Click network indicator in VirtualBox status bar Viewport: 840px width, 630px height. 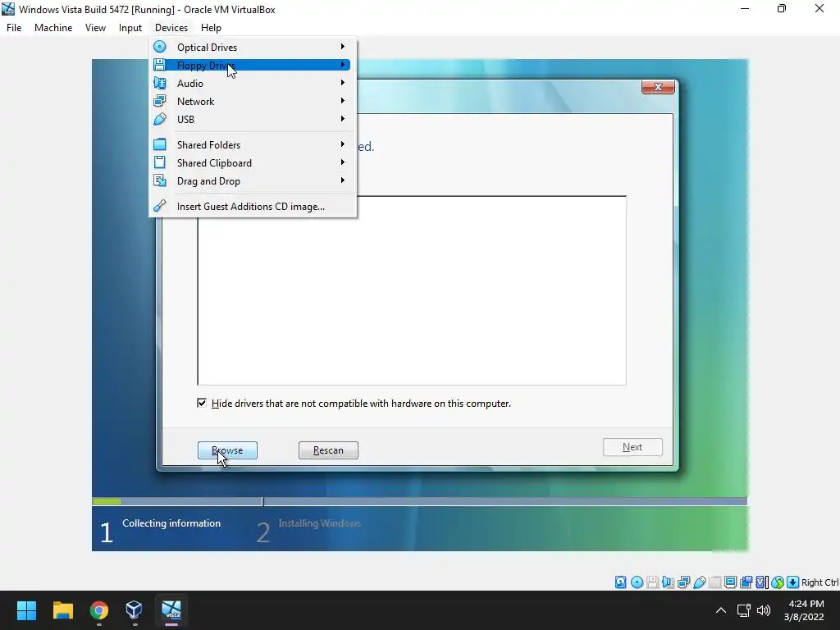click(x=683, y=582)
